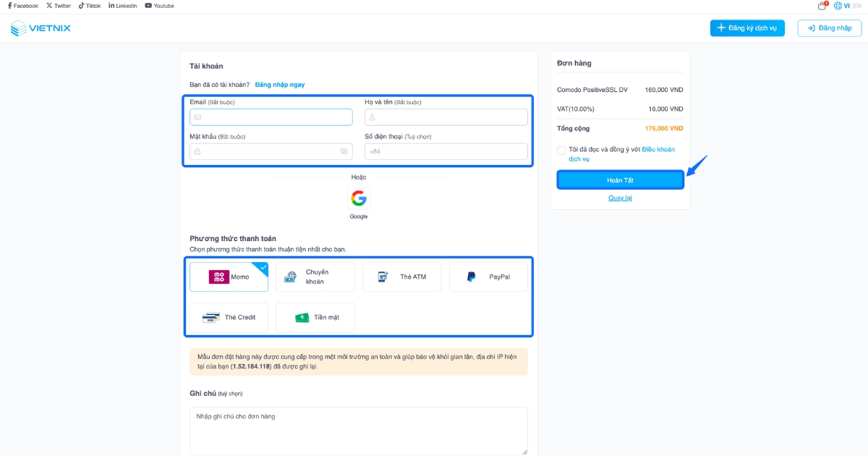Select PayPal payment method
Screen dimensions: 868x456
tap(488, 276)
